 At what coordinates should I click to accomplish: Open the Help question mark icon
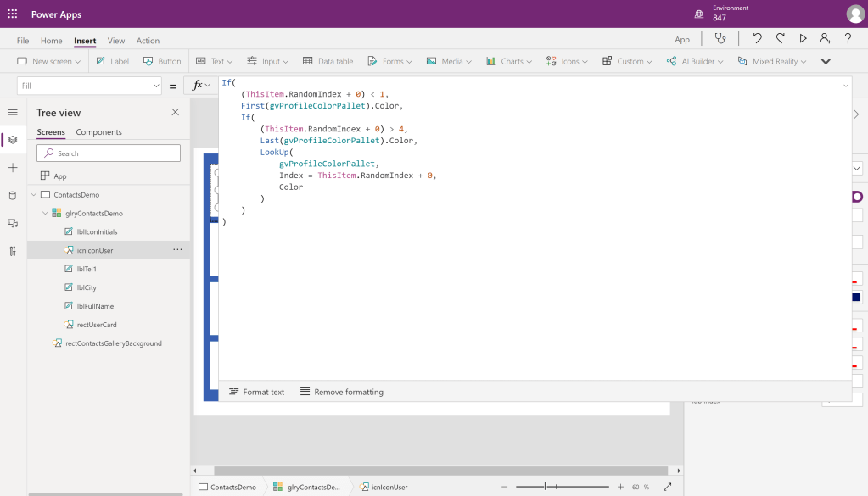point(848,39)
